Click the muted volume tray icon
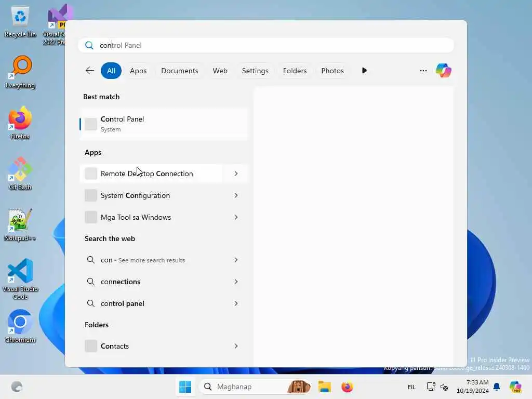The image size is (532, 399). [x=444, y=387]
